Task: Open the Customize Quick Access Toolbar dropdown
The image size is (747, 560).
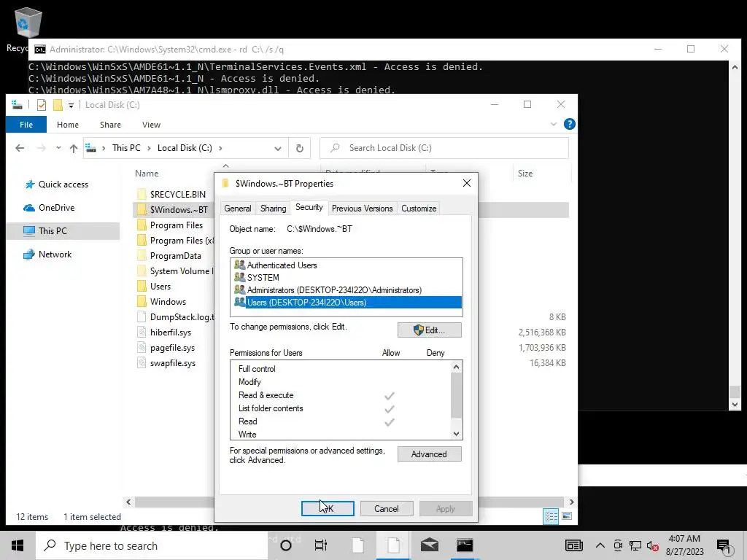Action: 71,105
